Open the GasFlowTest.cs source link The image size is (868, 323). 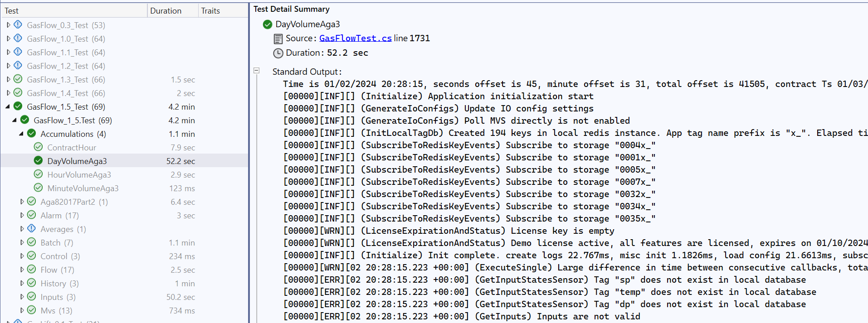355,39
